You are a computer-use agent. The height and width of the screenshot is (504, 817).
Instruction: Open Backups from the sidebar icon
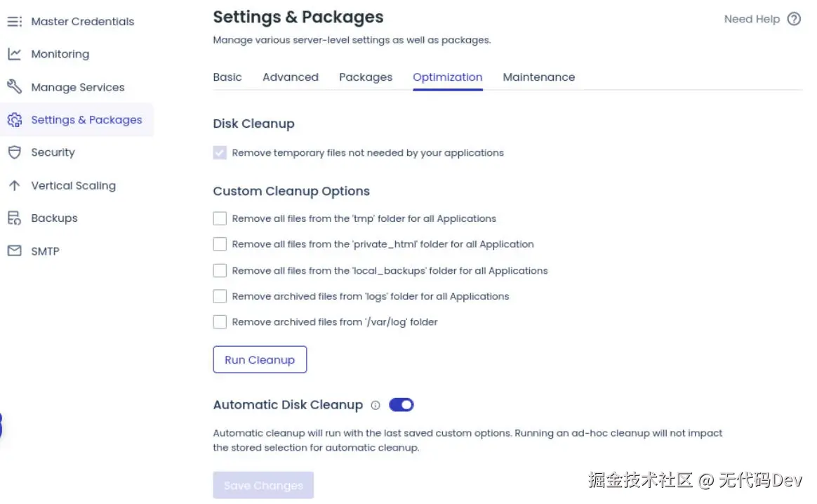click(15, 218)
